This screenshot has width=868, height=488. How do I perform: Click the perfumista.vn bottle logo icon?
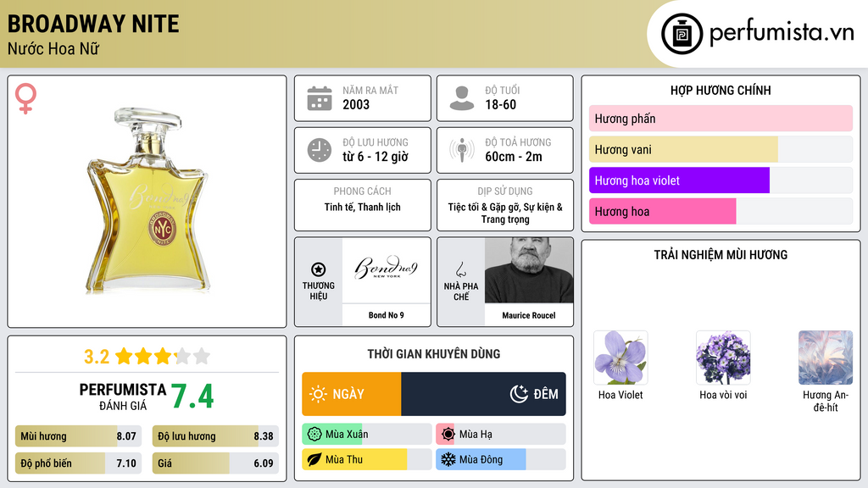[x=682, y=34]
